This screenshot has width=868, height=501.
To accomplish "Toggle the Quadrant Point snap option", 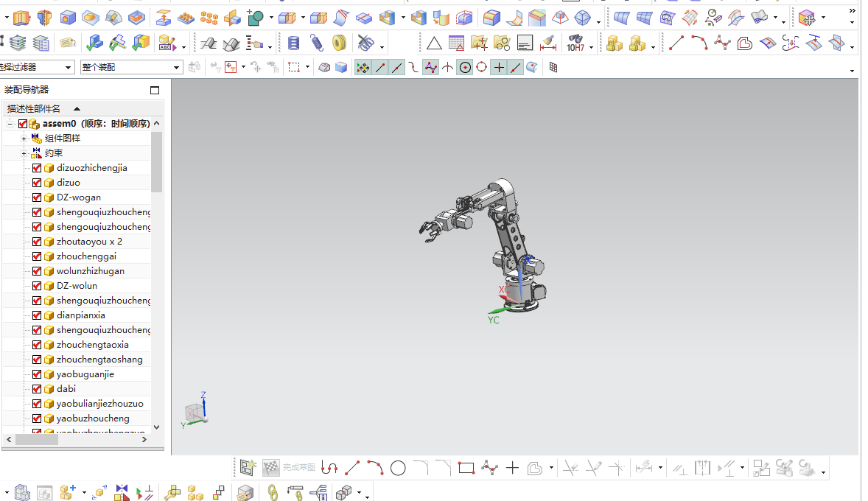I will tap(482, 67).
